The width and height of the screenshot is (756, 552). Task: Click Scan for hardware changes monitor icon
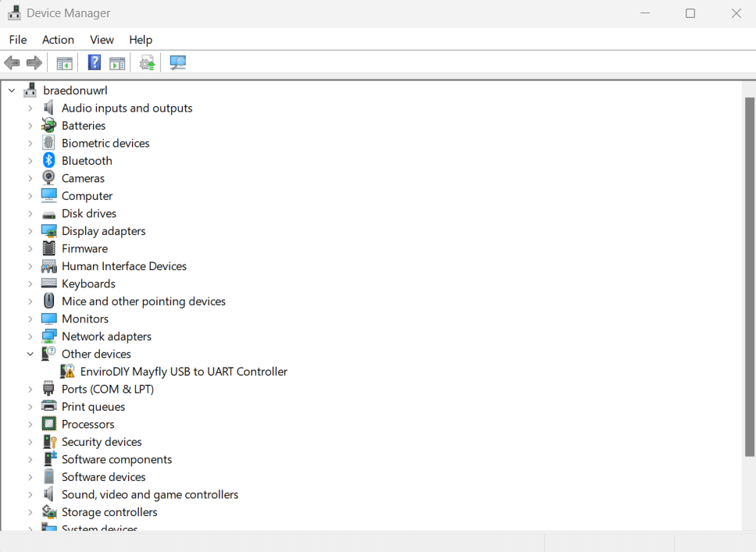tap(178, 62)
